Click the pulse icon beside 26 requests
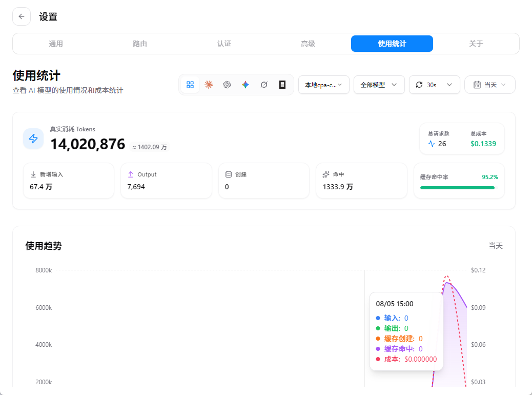Screen dimensions: 532x395 tap(431, 144)
